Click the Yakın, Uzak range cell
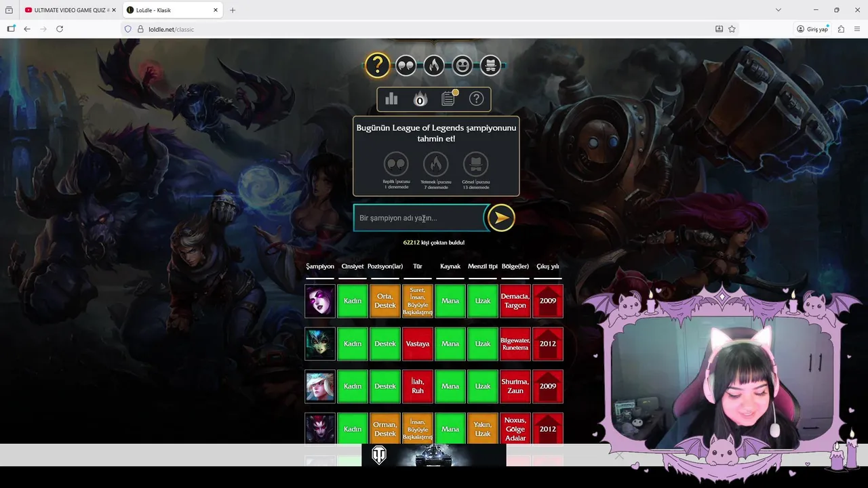 pos(483,429)
